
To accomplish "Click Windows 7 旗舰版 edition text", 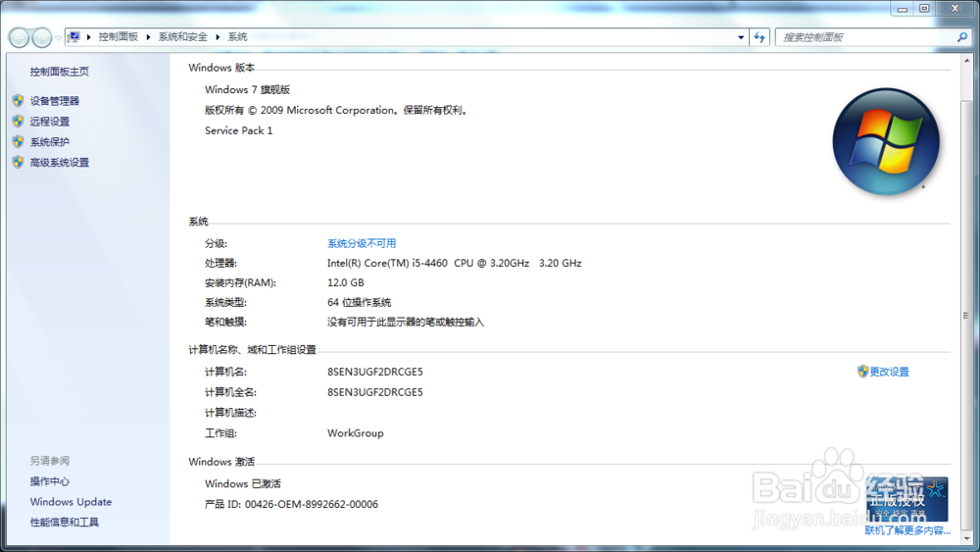I will 248,89.
